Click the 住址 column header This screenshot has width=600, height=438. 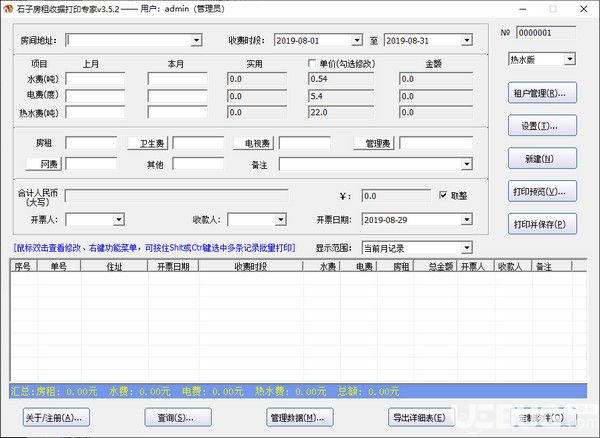pos(114,266)
